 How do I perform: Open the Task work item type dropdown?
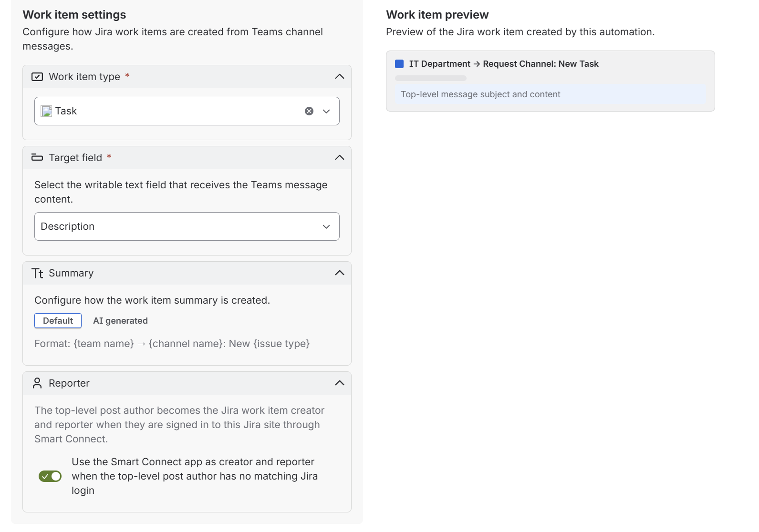pyautogui.click(x=326, y=111)
